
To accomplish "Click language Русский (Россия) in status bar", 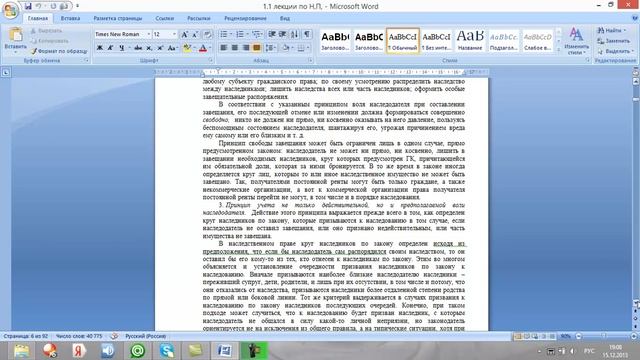I will [145, 336].
